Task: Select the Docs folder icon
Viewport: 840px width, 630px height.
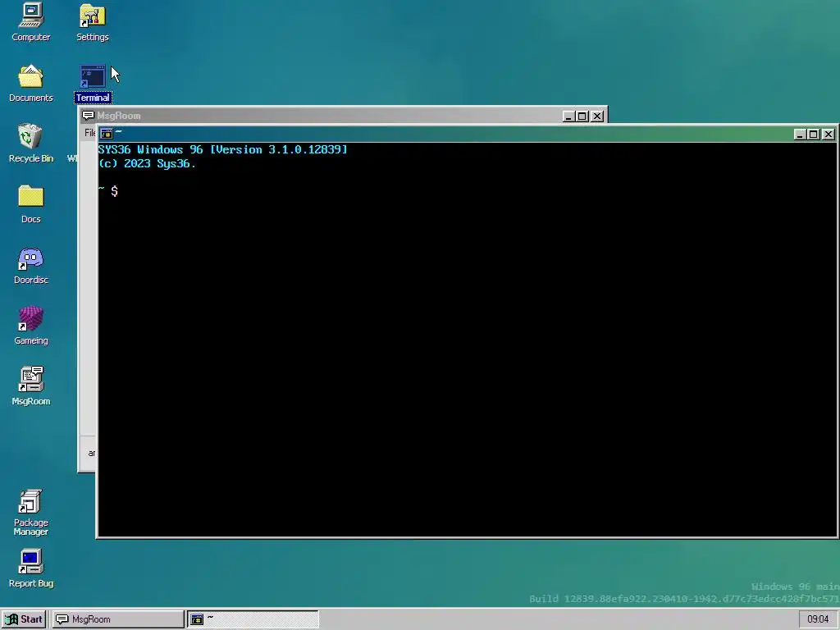Action: point(30,204)
